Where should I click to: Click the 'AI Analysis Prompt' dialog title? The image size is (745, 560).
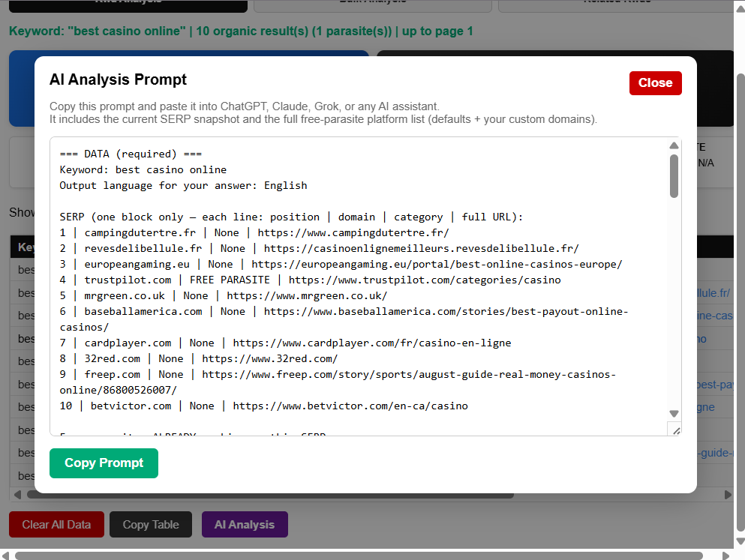(118, 79)
